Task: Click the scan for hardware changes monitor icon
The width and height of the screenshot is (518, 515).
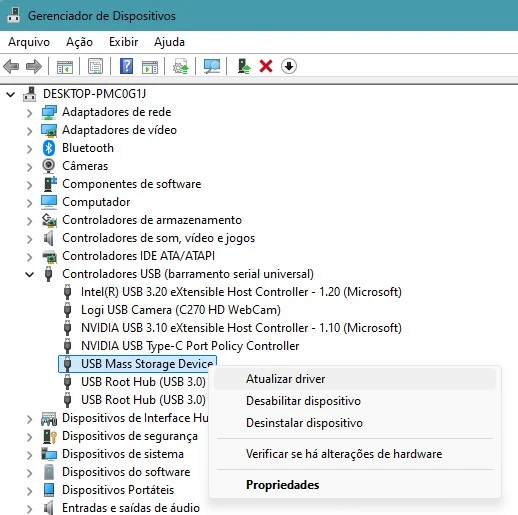Action: coord(212,66)
